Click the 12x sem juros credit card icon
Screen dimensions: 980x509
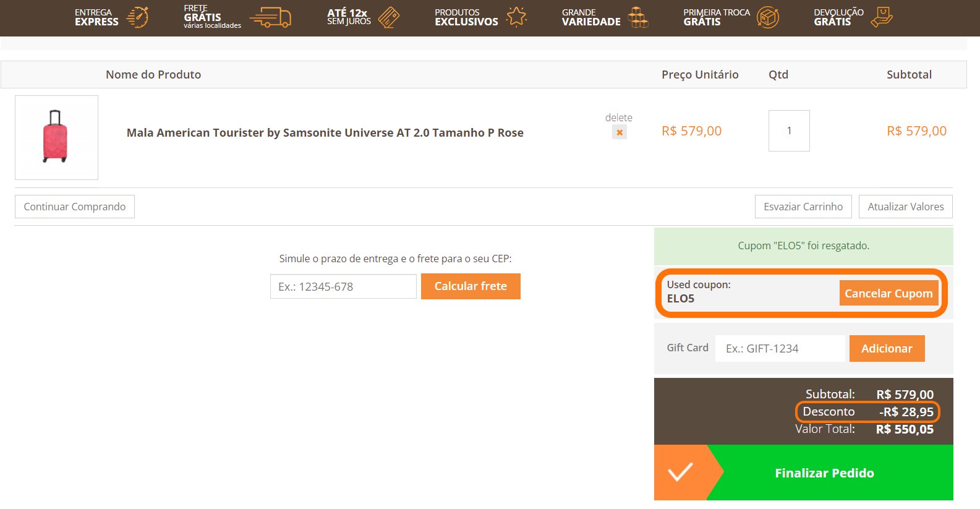point(389,17)
